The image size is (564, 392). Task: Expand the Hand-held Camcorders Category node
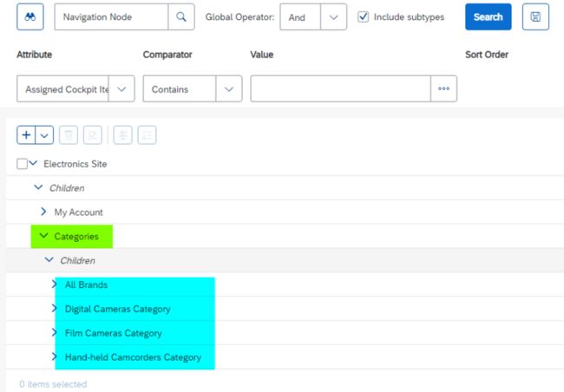[55, 356]
